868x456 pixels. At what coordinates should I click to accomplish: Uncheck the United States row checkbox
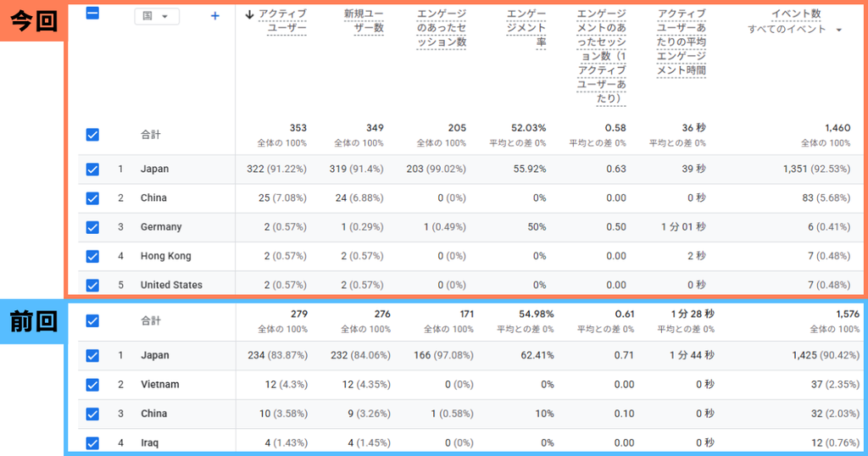click(93, 285)
